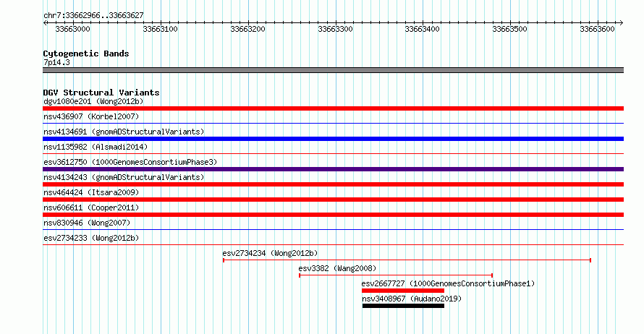
Task: Open variant nsv4134243 (gnomADStructuralVariants) label
Action: [x=124, y=177]
